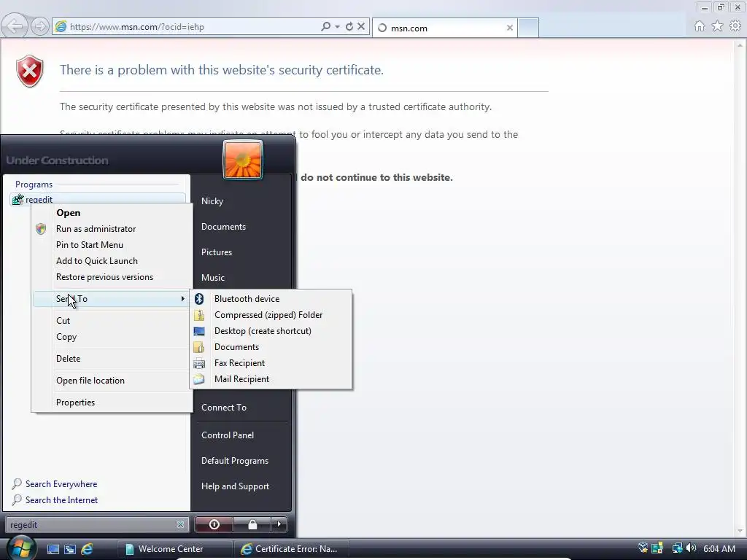Expand shutdown options arrow

point(279,524)
